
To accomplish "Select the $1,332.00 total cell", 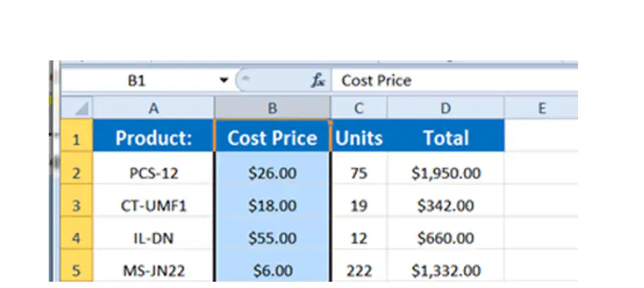I will [x=445, y=265].
